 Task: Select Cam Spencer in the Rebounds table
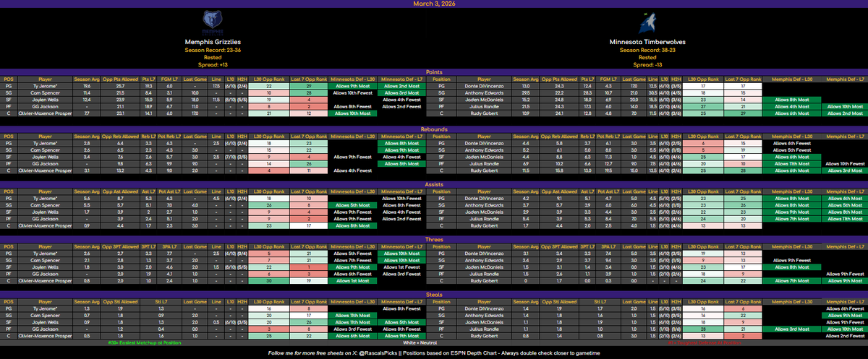[46, 151]
